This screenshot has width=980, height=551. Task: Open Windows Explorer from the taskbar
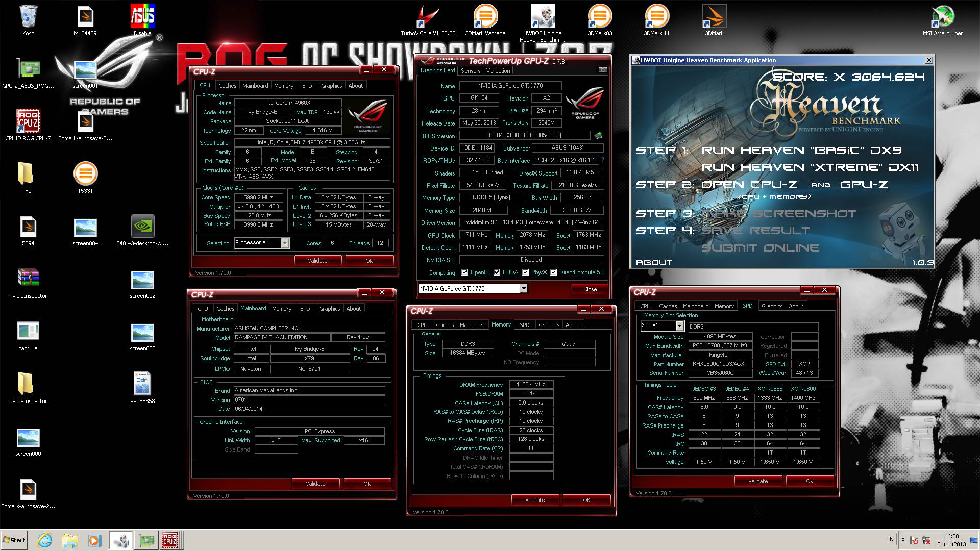click(70, 540)
